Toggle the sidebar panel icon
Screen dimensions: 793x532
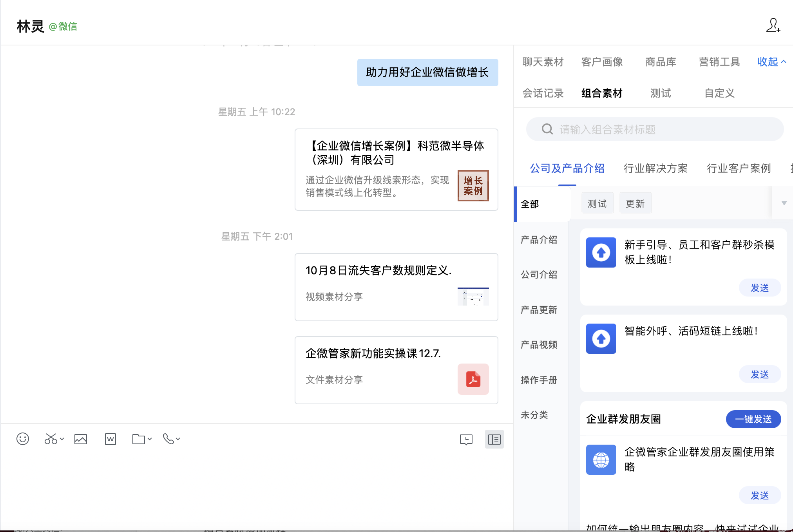click(x=494, y=439)
